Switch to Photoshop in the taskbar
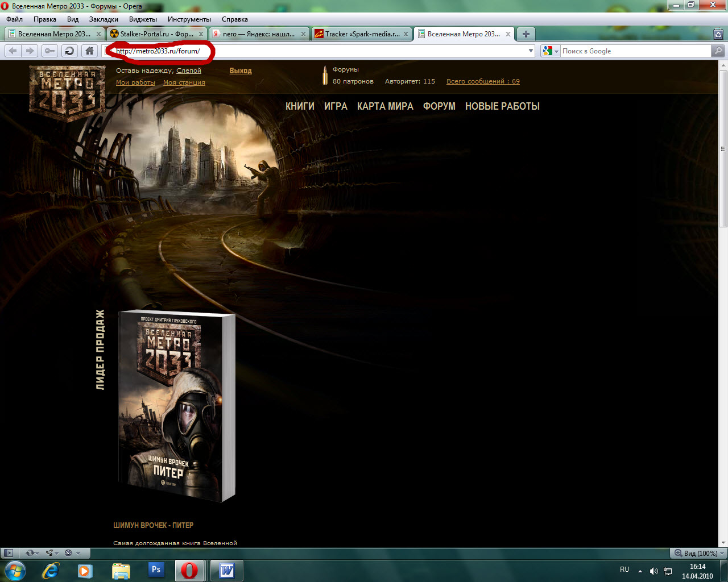 pyautogui.click(x=155, y=571)
